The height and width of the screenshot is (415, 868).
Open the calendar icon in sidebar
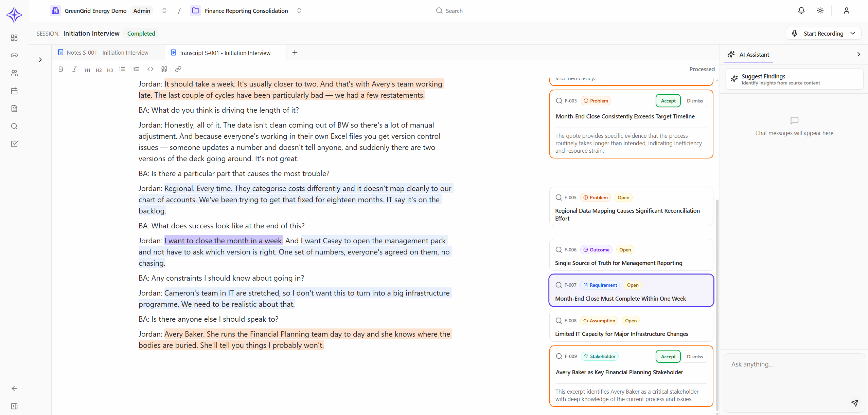(x=14, y=91)
